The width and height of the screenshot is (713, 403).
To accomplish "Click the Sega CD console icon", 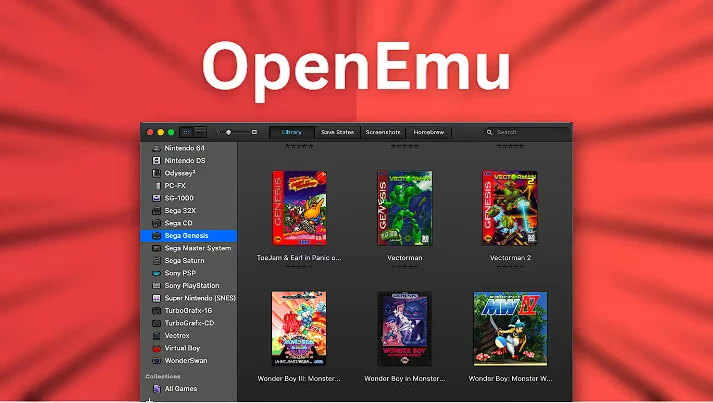I will coord(156,223).
